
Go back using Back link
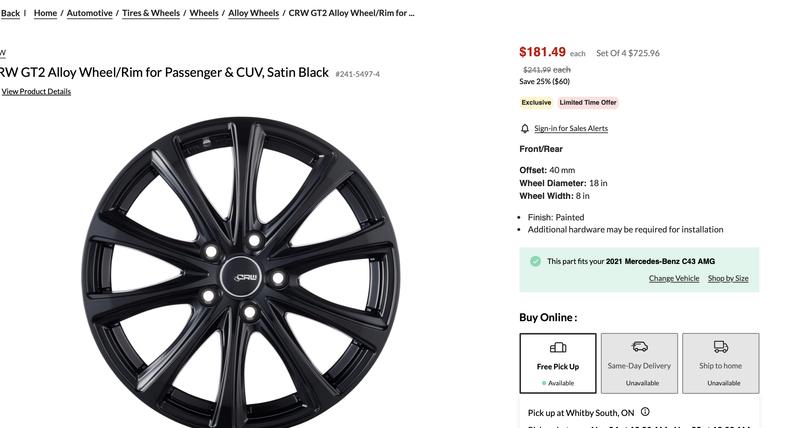tap(10, 13)
